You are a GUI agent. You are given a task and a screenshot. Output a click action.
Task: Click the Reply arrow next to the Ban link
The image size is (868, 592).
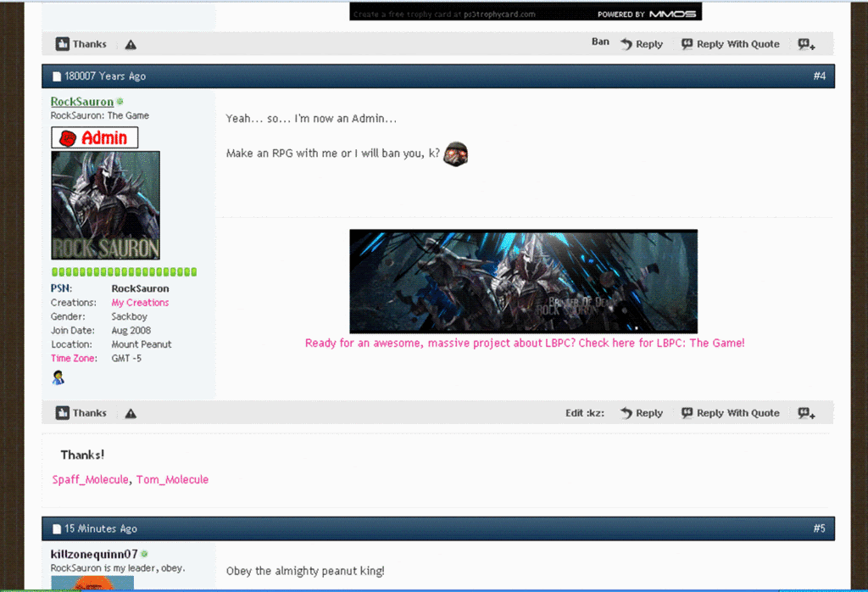(x=641, y=44)
